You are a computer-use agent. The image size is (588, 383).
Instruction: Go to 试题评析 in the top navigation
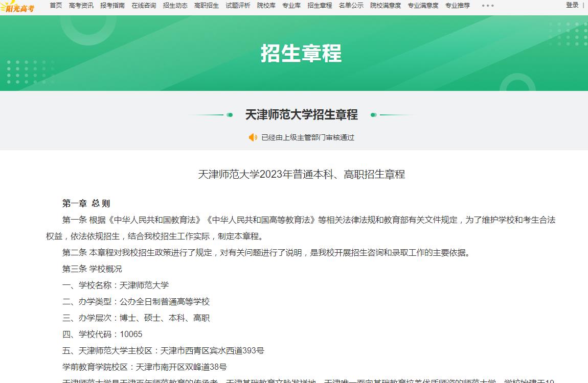coord(238,5)
